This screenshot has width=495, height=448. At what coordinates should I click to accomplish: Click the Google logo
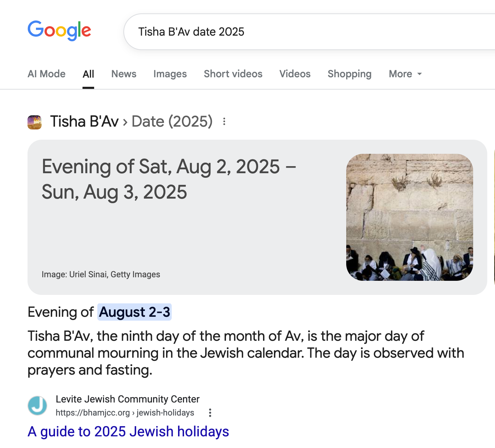coord(59,31)
